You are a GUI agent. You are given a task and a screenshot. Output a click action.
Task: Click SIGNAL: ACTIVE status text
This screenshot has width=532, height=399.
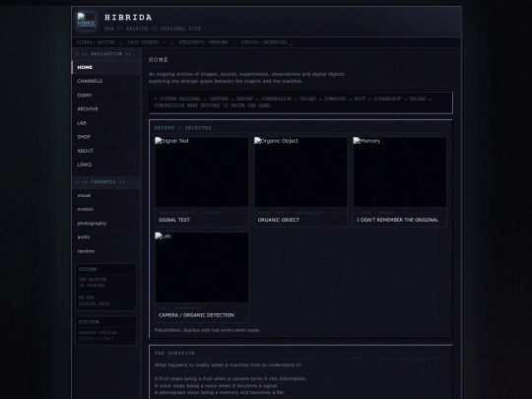(96, 42)
